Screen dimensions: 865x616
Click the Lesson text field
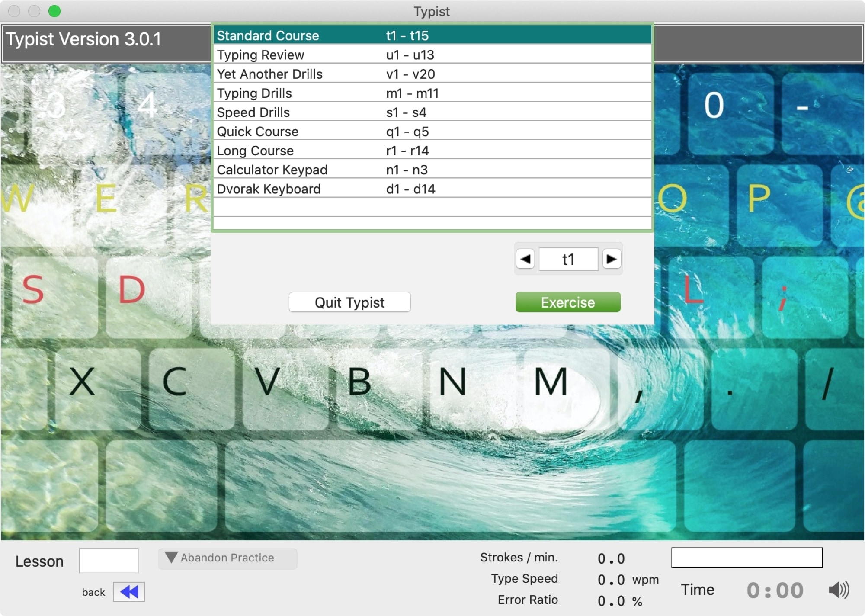[109, 560]
